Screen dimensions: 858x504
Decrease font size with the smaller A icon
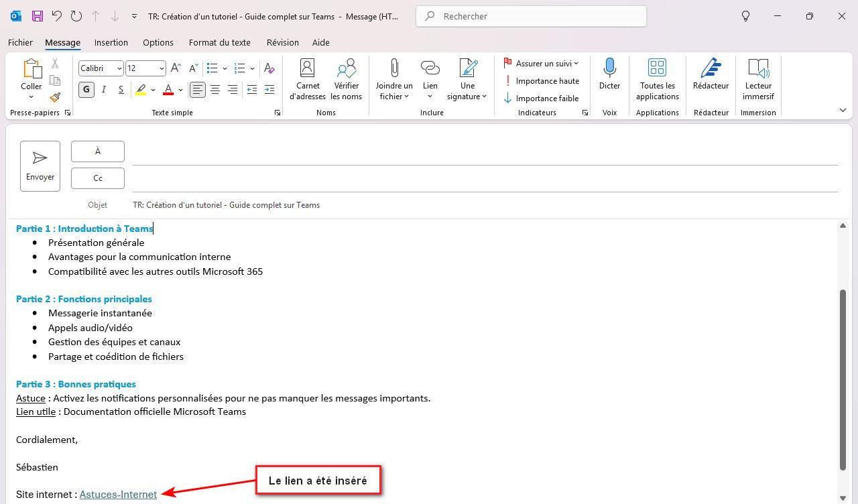click(193, 68)
